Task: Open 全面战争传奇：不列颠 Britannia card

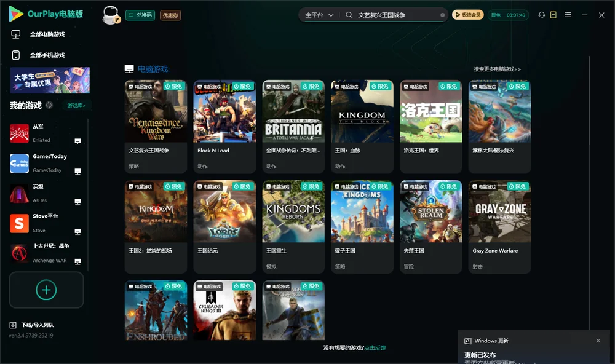Action: 293,126
